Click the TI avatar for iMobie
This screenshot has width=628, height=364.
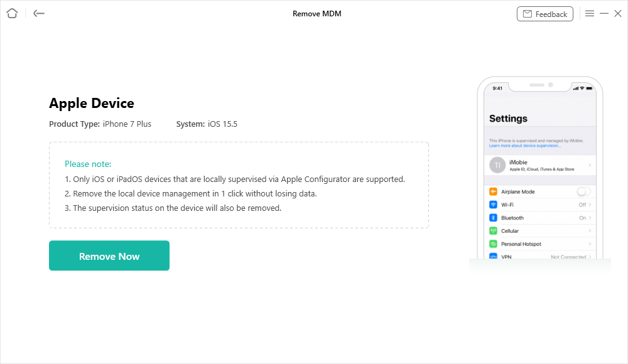(497, 164)
